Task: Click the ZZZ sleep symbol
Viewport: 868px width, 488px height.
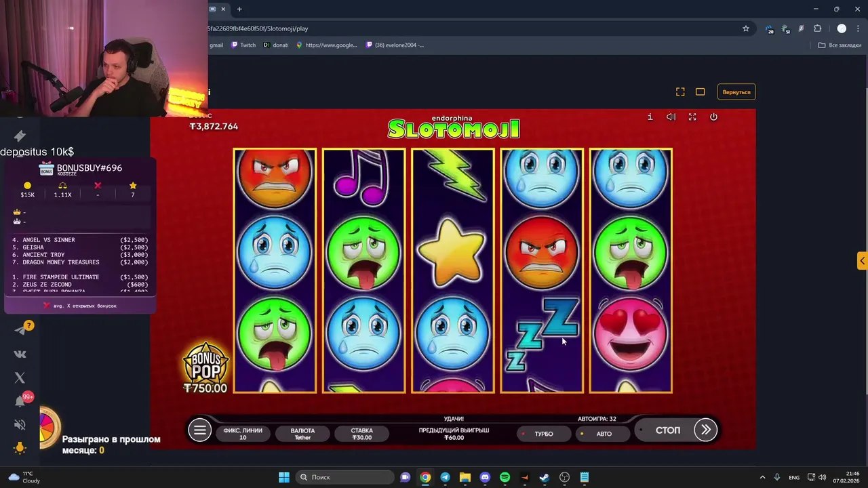Action: (x=542, y=333)
